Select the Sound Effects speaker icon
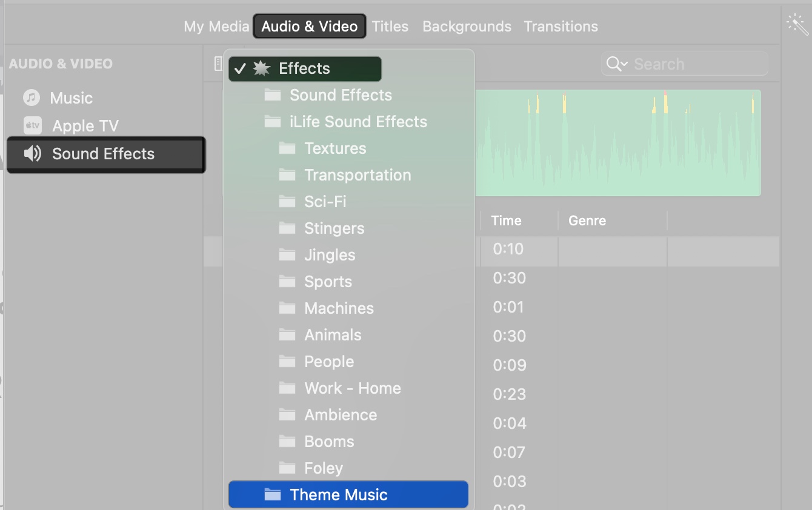This screenshot has width=812, height=510. (31, 154)
